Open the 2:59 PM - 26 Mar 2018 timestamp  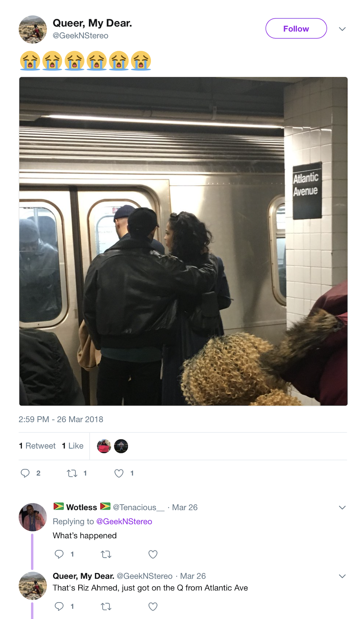tap(61, 419)
